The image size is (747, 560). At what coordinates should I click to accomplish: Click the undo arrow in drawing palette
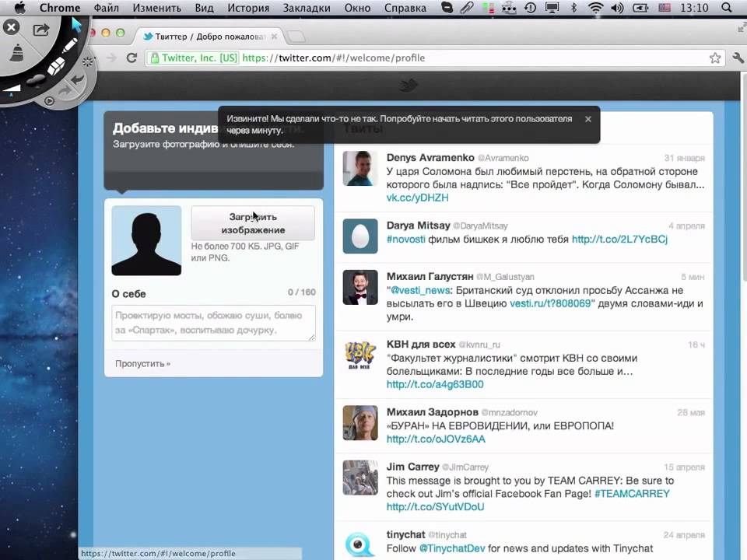click(x=77, y=78)
